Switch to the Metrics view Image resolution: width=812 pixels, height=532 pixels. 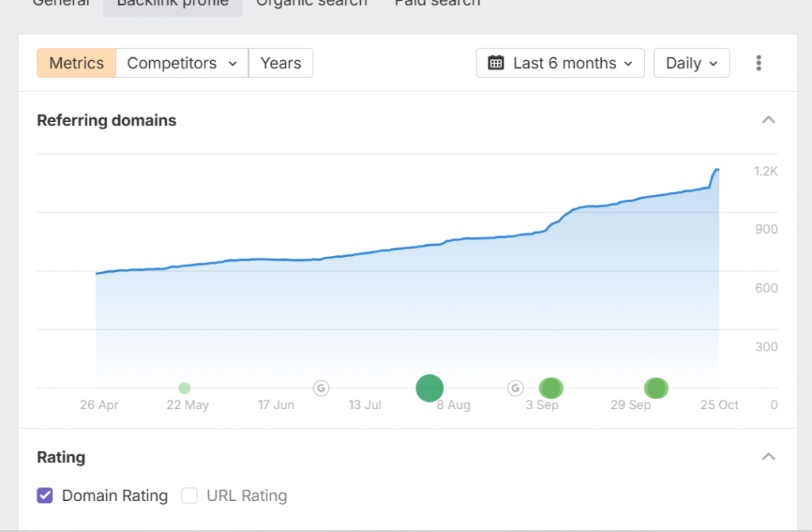pos(76,63)
